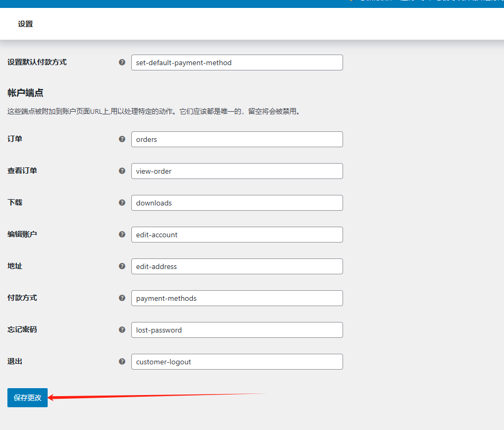Click the help icon beside 下载
Screen dimensions: 504x430
point(122,203)
